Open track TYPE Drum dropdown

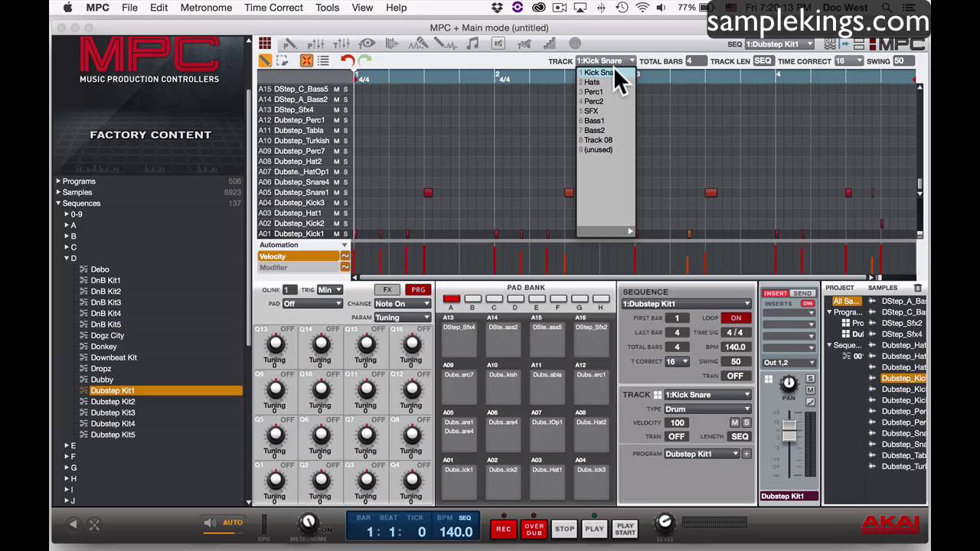pyautogui.click(x=707, y=409)
